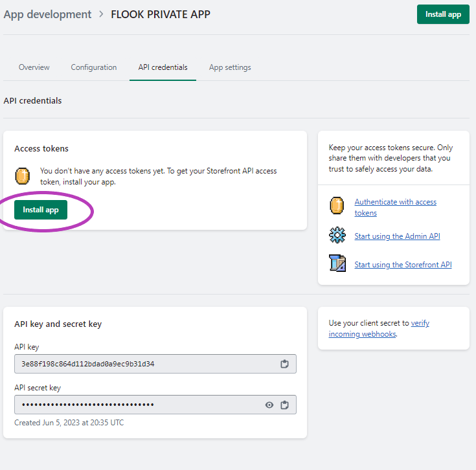Click the FLOOK PRIVATE APP title
This screenshot has width=476, height=470.
pyautogui.click(x=161, y=14)
